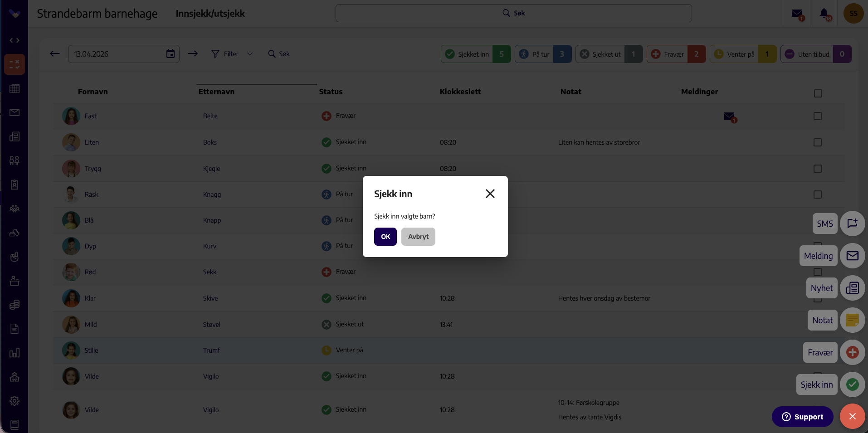Filter by Sjekket inn status badge

tap(476, 54)
